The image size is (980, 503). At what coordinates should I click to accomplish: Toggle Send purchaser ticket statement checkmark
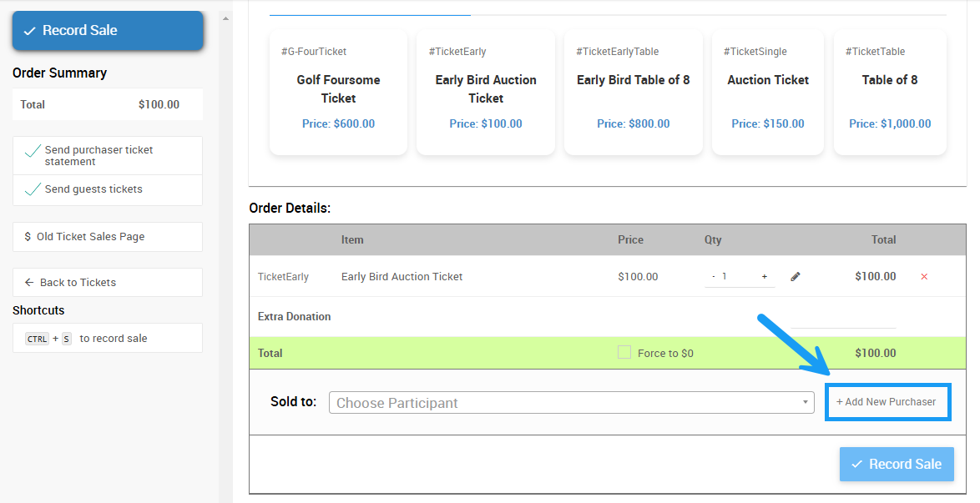click(x=33, y=151)
